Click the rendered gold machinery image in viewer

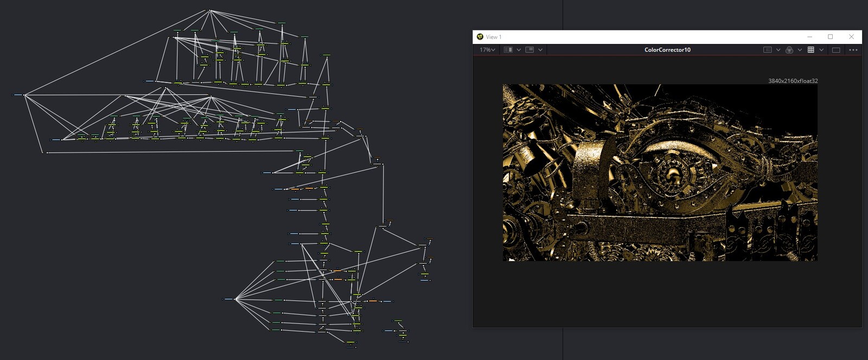tap(660, 172)
